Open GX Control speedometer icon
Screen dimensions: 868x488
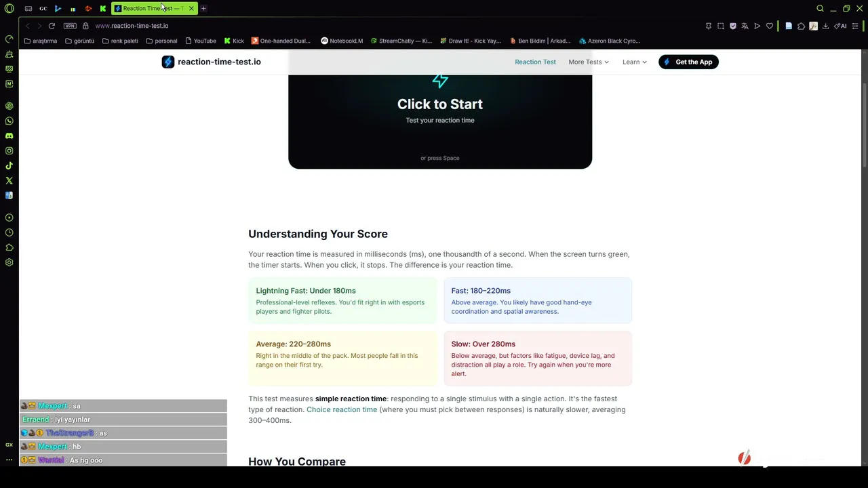(9, 39)
